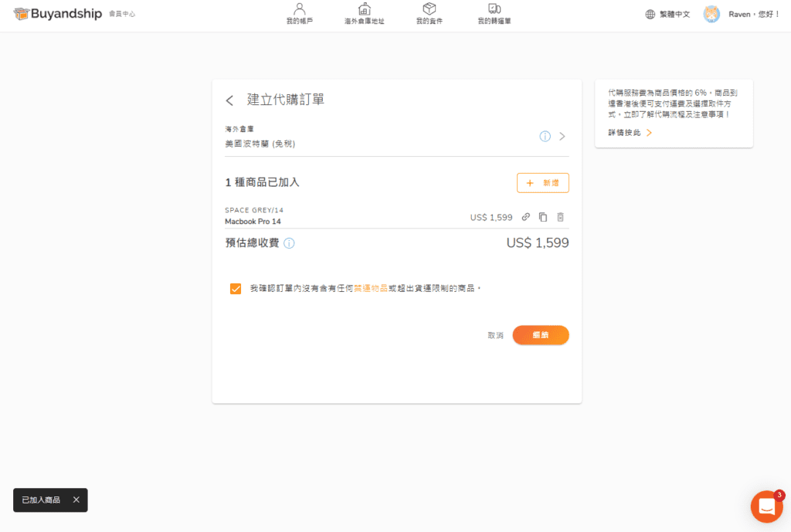791x532 pixels.
Task: Open the chat support bubble
Action: (766, 507)
